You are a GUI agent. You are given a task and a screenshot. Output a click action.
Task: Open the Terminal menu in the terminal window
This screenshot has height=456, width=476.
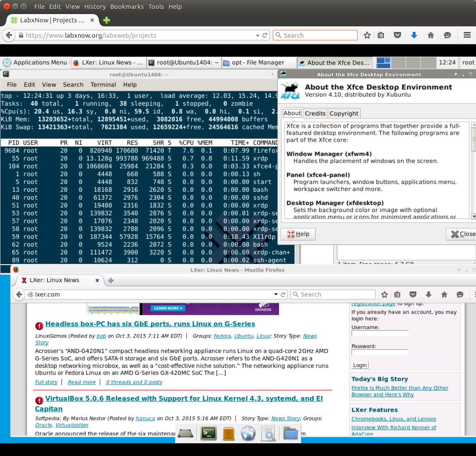pyautogui.click(x=103, y=85)
